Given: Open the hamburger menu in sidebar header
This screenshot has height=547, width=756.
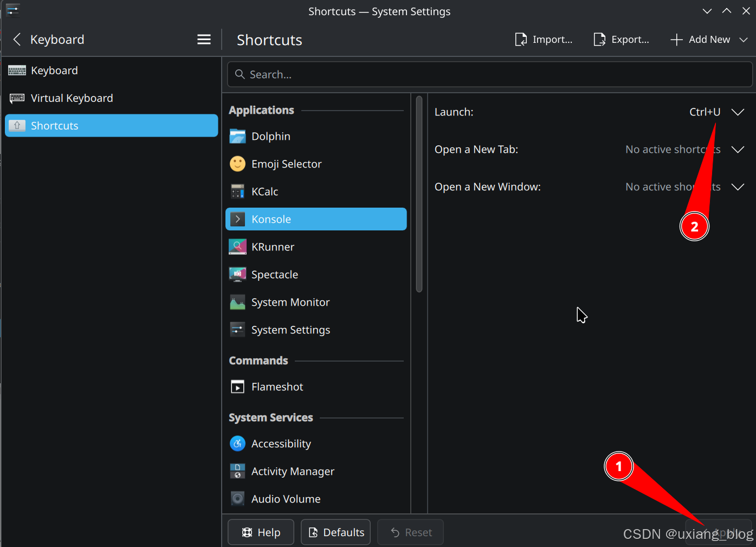Looking at the screenshot, I should pos(204,40).
